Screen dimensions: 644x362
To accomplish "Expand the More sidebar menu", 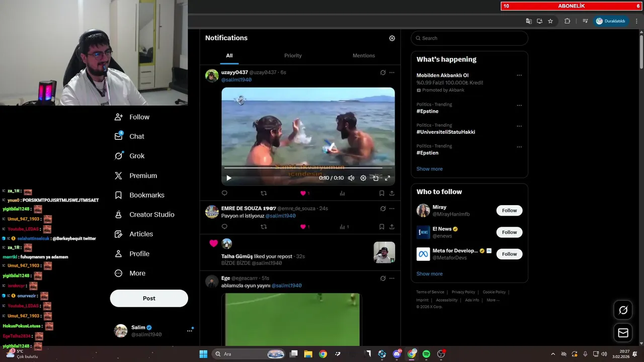I will 130,273.
